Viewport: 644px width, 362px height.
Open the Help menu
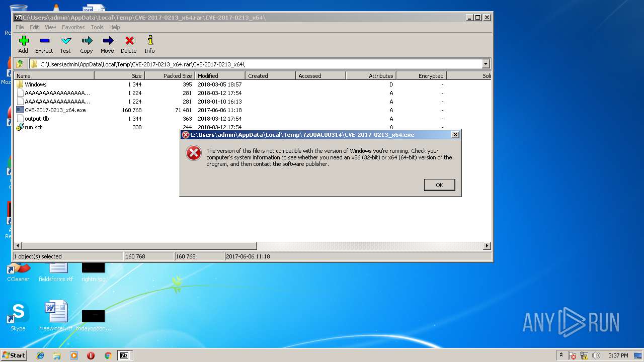coord(115,27)
